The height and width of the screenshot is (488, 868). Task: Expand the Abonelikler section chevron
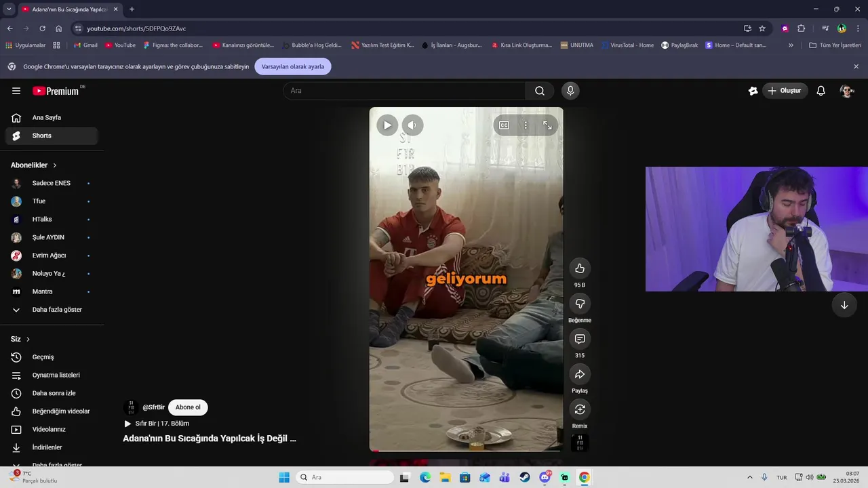pyautogui.click(x=55, y=165)
